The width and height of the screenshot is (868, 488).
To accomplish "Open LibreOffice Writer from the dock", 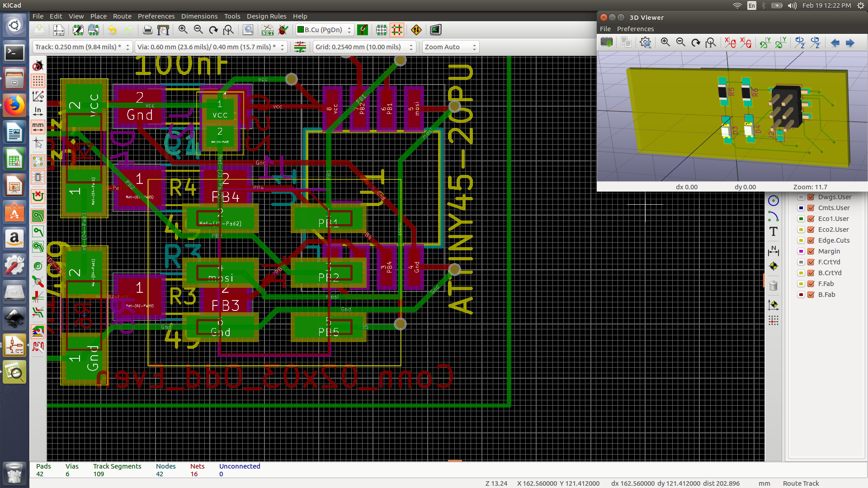I will pos(14,133).
